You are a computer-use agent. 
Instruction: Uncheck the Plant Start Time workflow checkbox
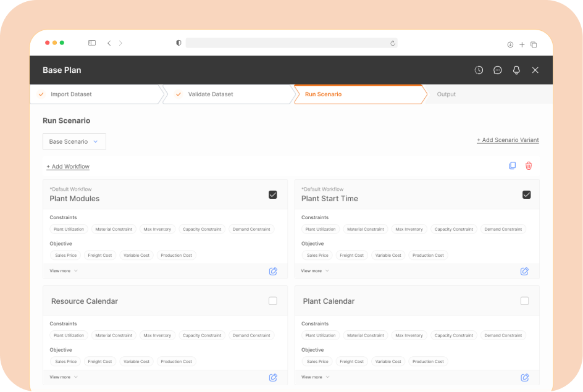pyautogui.click(x=526, y=194)
